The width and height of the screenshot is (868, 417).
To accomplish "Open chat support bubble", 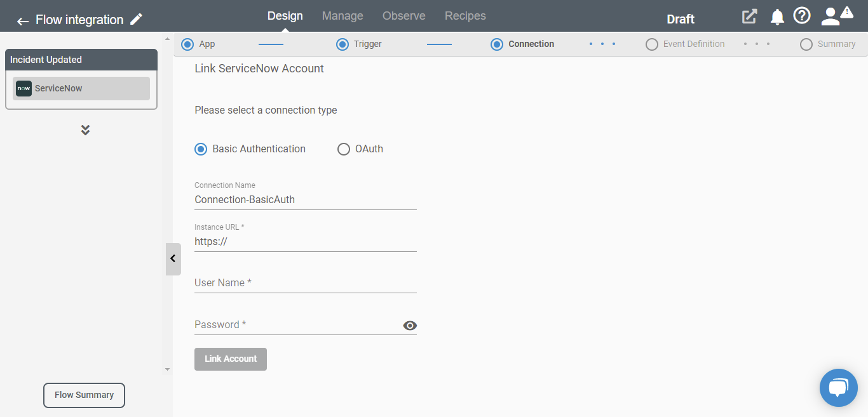I will tap(839, 388).
